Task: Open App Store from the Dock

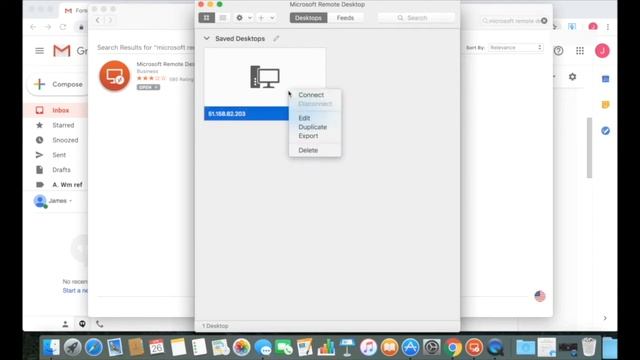Action: coord(410,347)
